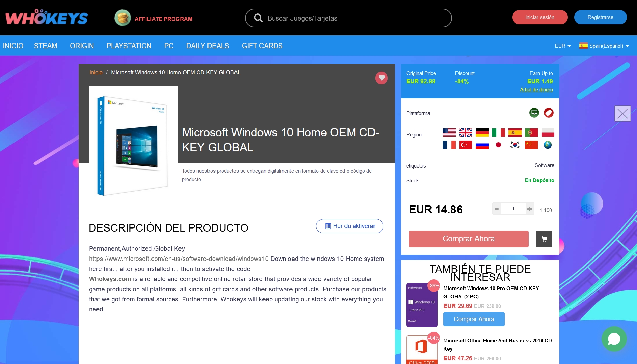
Task: Open the Spain(Español) language dropdown
Action: coord(604,46)
